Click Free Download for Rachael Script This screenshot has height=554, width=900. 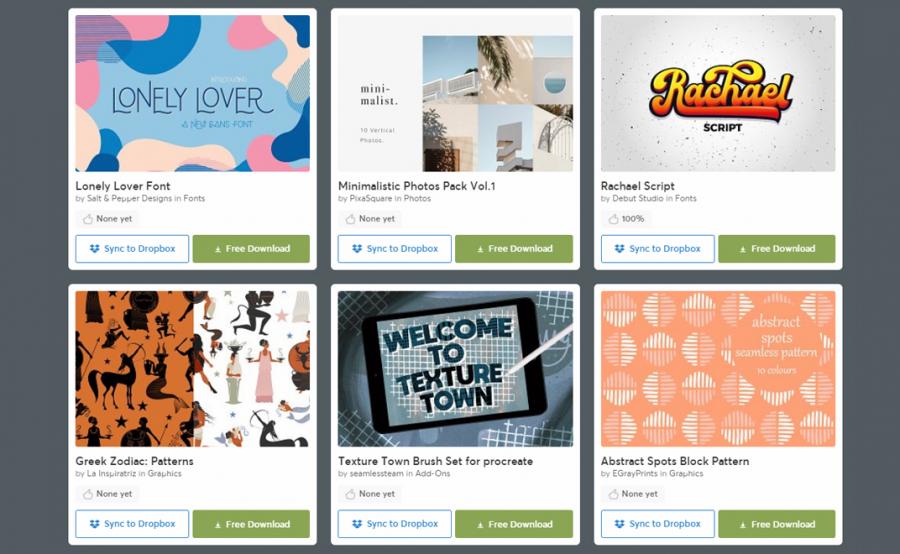pyautogui.click(x=777, y=249)
